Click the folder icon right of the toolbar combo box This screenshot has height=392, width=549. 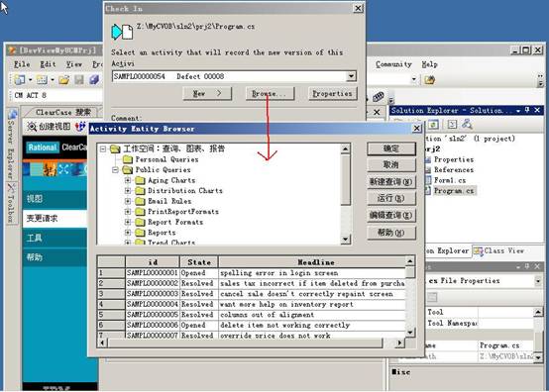[x=430, y=80]
